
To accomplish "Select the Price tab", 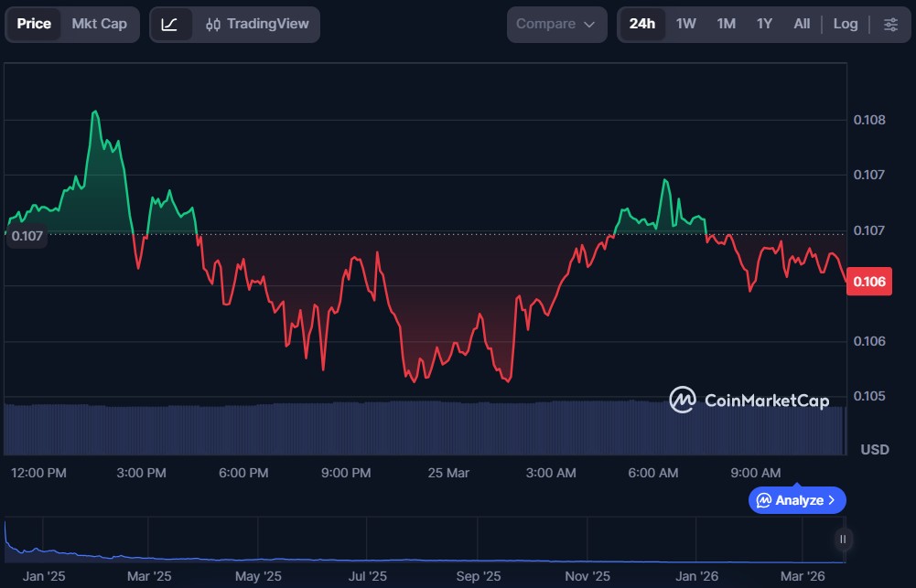I will [34, 24].
